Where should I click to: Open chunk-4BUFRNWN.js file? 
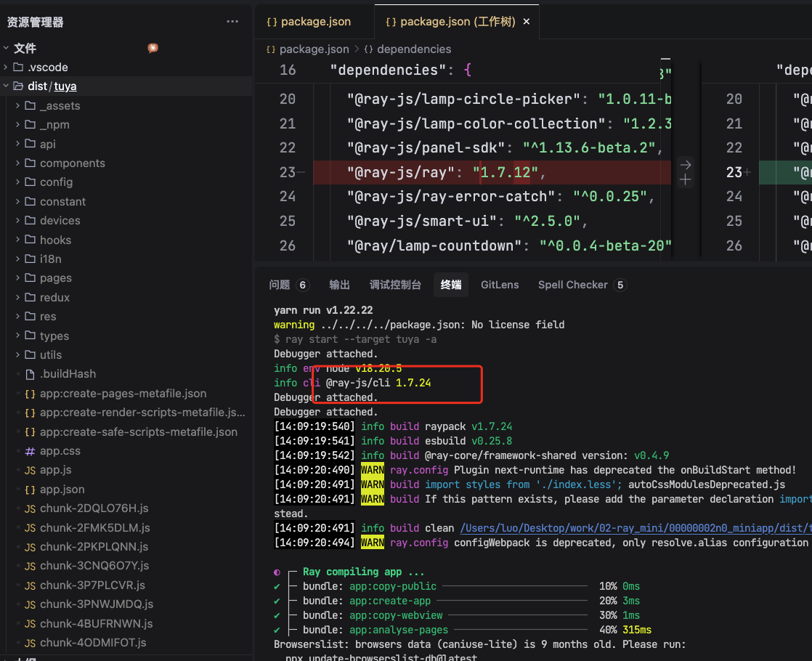click(97, 624)
